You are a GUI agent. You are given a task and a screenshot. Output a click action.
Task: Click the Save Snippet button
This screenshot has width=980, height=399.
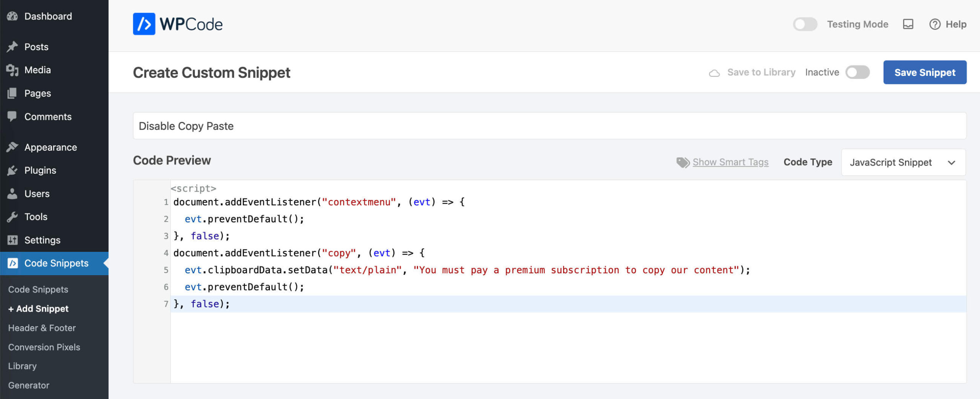click(925, 72)
